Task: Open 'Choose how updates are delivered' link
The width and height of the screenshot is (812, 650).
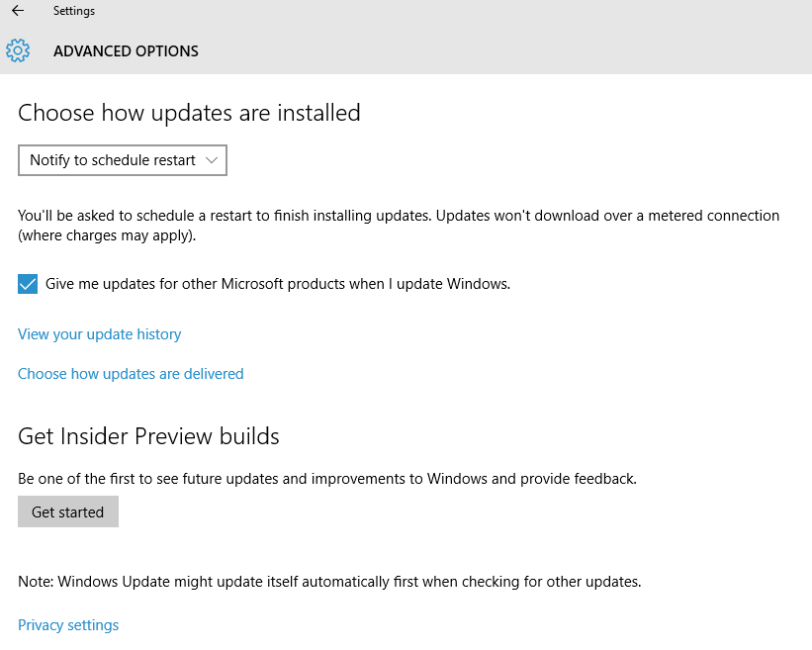Action: point(131,374)
